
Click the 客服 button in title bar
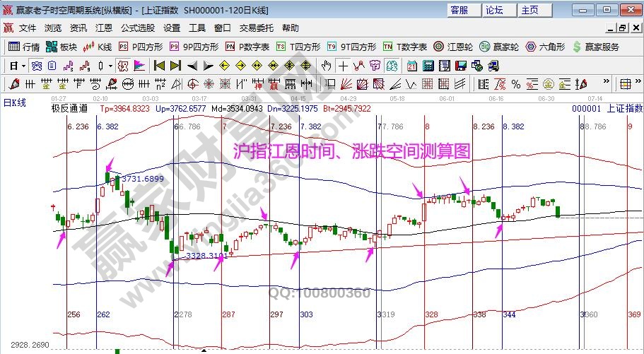click(458, 10)
